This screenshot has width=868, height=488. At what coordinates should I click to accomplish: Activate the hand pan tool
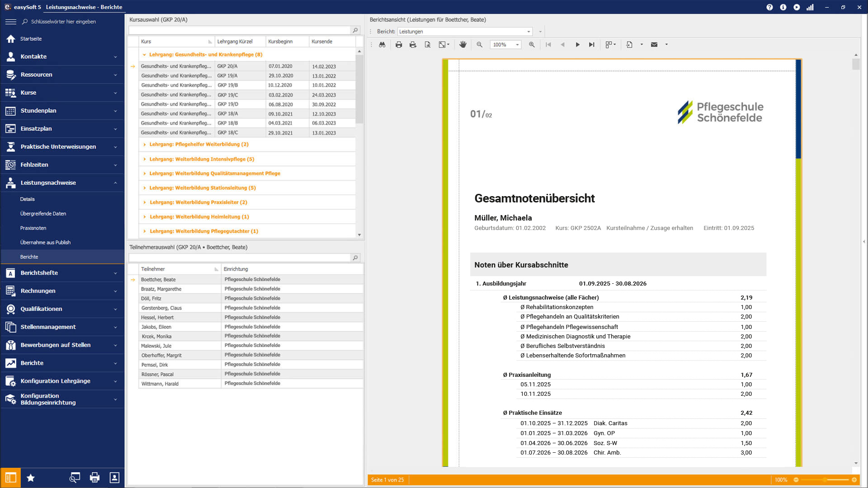point(463,45)
